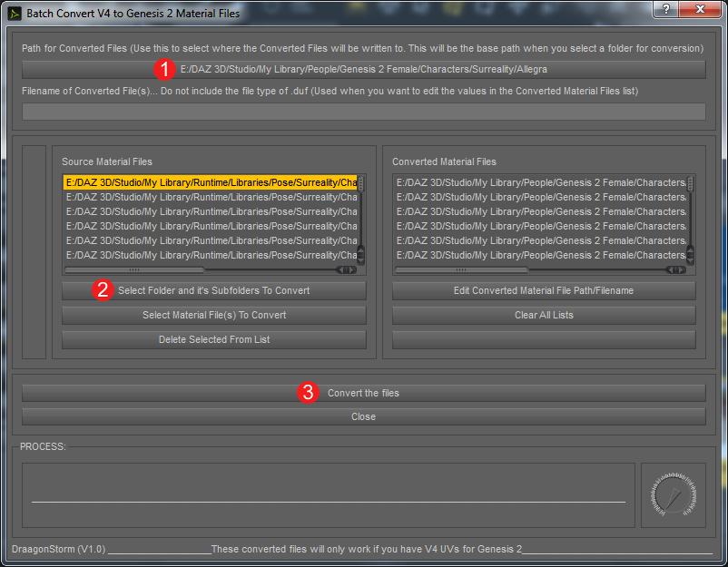Click Source Material Files vertical scrollbar
This screenshot has width=728, height=567.
(360, 219)
